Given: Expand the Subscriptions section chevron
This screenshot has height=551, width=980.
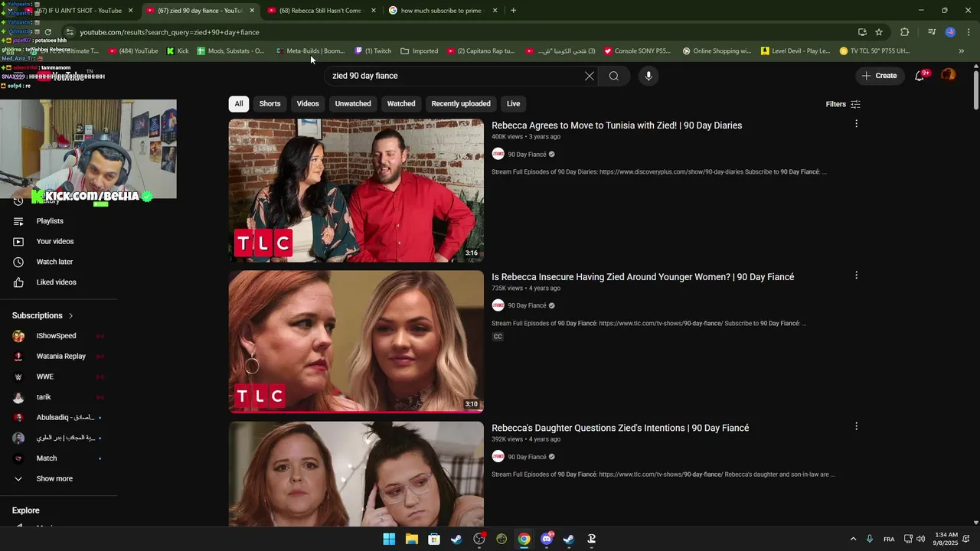Looking at the screenshot, I should pyautogui.click(x=70, y=315).
